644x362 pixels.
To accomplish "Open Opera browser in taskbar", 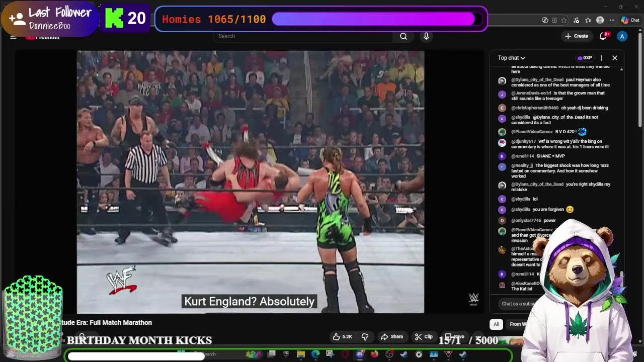I will pos(345,354).
